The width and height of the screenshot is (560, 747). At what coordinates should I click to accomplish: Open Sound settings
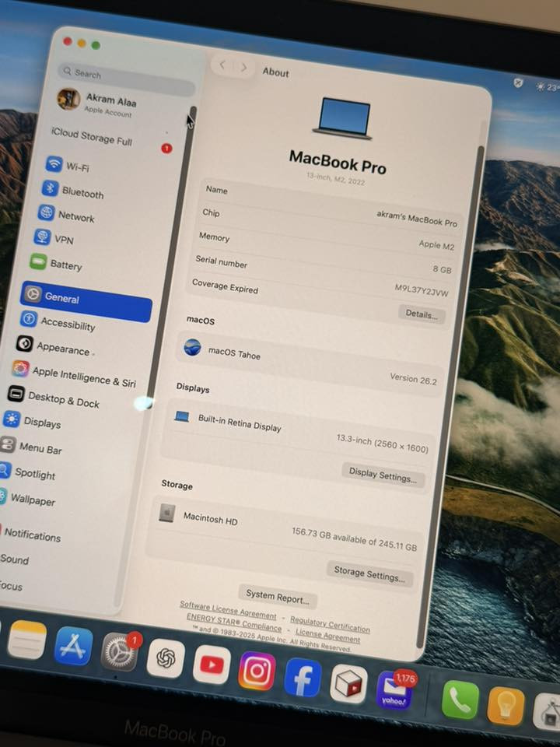click(x=14, y=559)
